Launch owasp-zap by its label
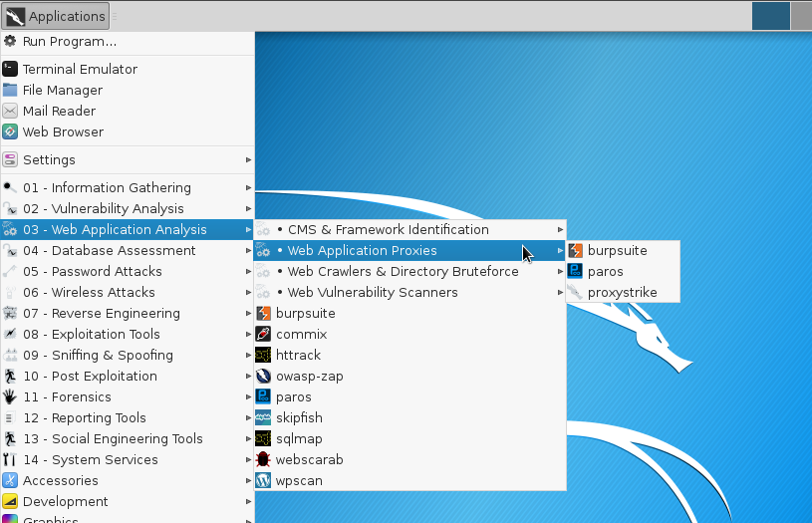Image resolution: width=812 pixels, height=523 pixels. tap(310, 377)
